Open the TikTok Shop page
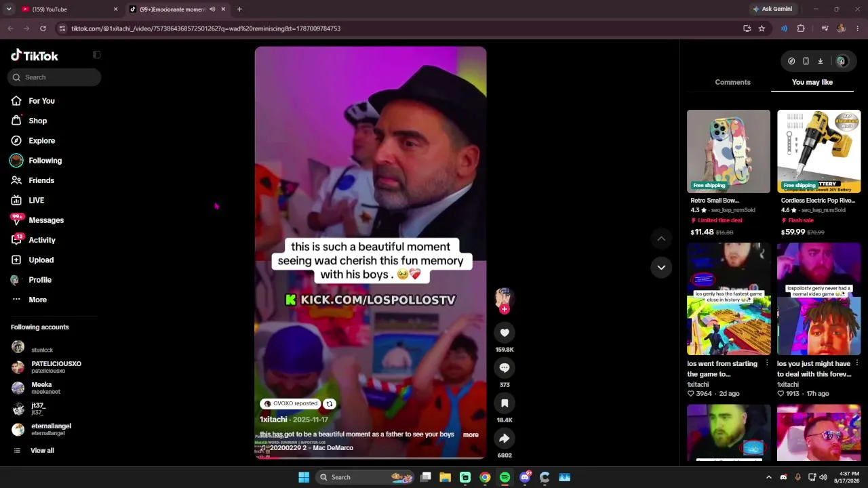 pyautogui.click(x=38, y=121)
